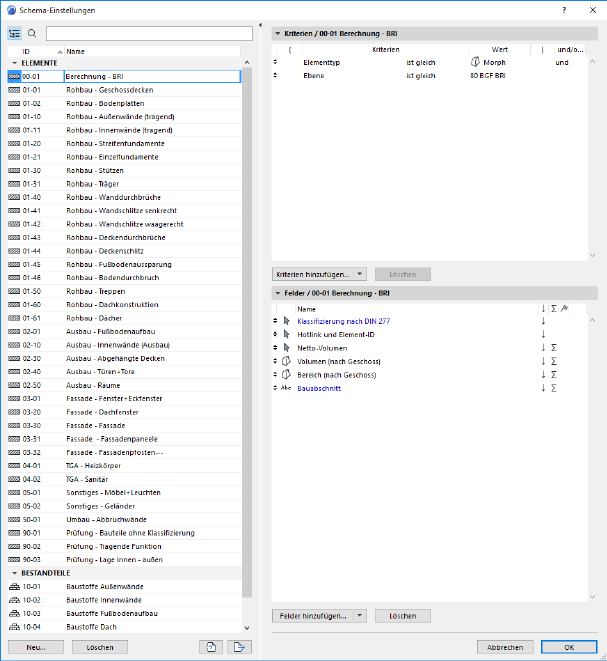Confirm with the OK button
Screen dimensions: 607x661
coord(569,647)
